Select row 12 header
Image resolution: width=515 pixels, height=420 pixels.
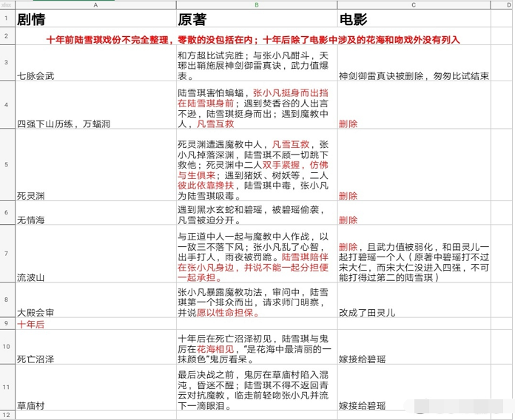tap(7, 415)
